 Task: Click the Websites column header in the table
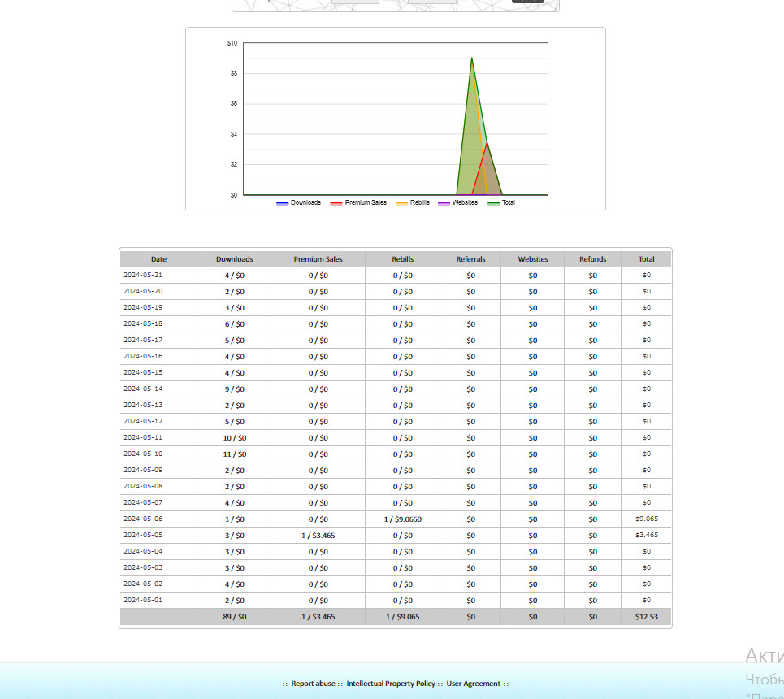click(x=532, y=259)
